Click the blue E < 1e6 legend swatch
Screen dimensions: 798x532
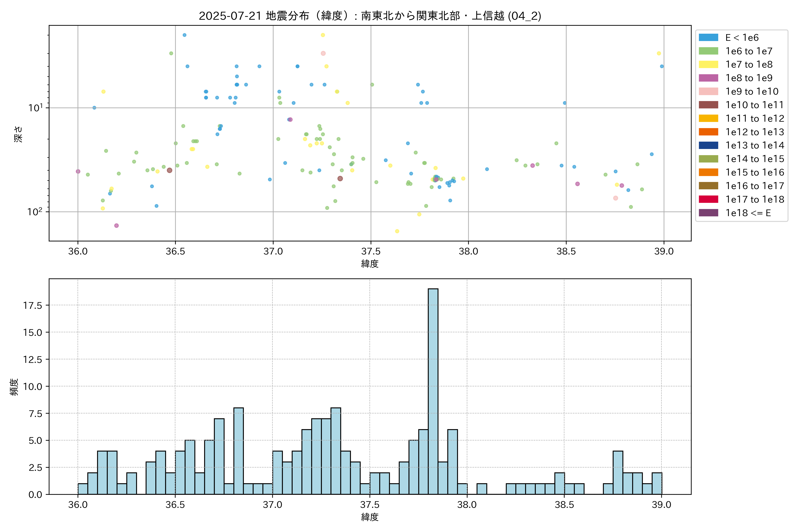(x=708, y=38)
